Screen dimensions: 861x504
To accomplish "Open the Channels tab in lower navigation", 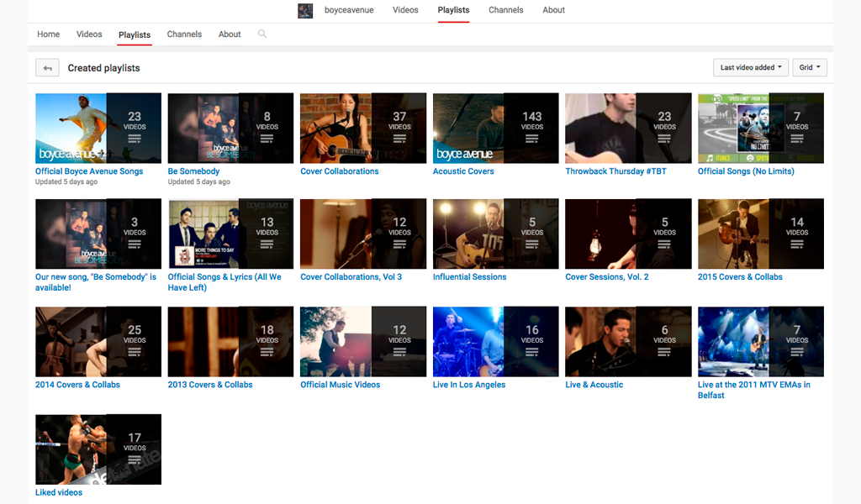I will click(184, 34).
